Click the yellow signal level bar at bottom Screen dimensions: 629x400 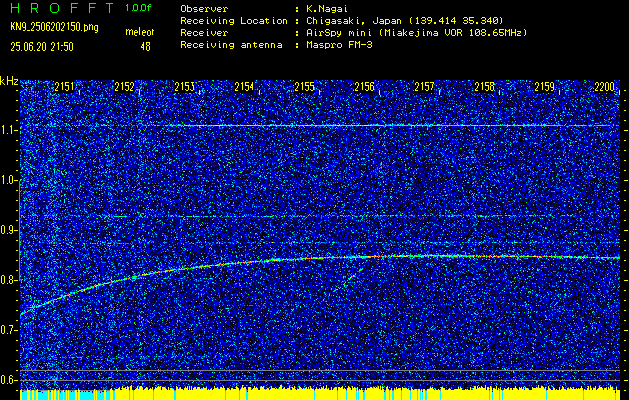tap(320, 394)
